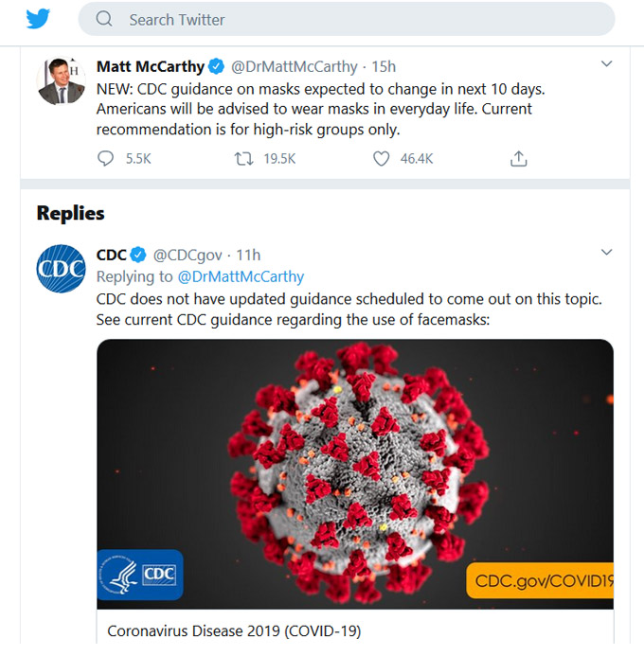Open the coronavirus image link card

point(355,474)
